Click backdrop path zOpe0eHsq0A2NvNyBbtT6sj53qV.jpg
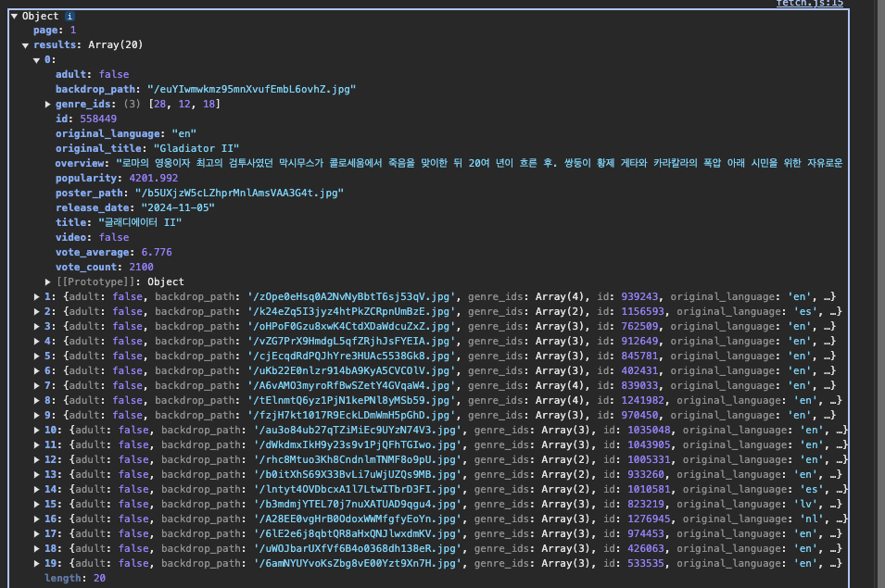Image resolution: width=885 pixels, height=588 pixels. 351,296
